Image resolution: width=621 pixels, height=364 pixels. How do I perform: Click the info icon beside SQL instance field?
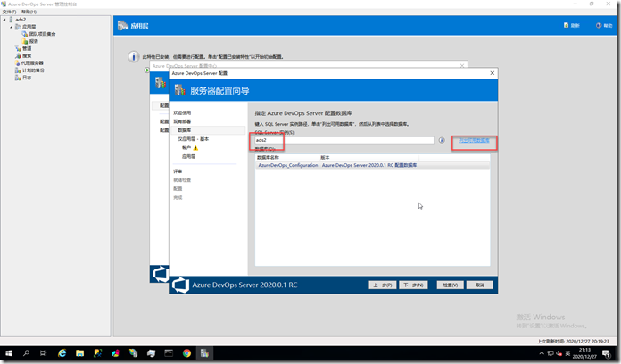[x=442, y=140]
